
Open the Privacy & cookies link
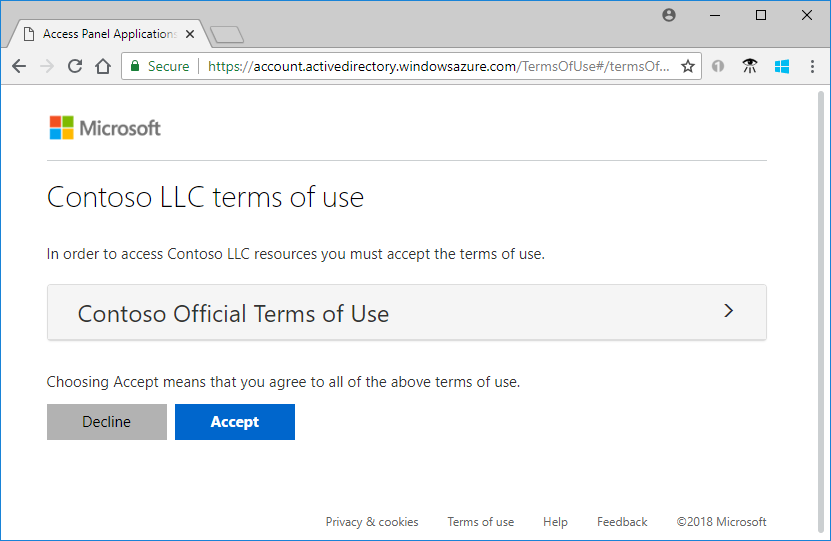[372, 522]
